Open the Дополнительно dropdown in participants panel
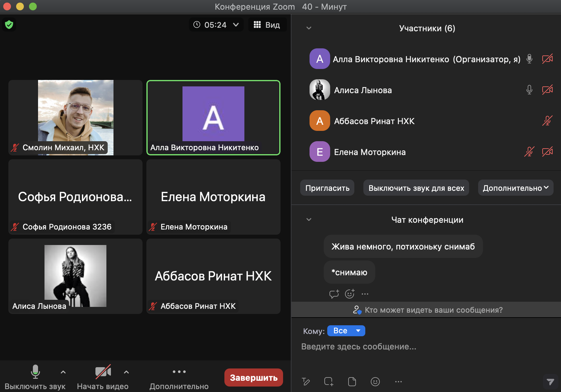This screenshot has height=392, width=561. click(516, 188)
